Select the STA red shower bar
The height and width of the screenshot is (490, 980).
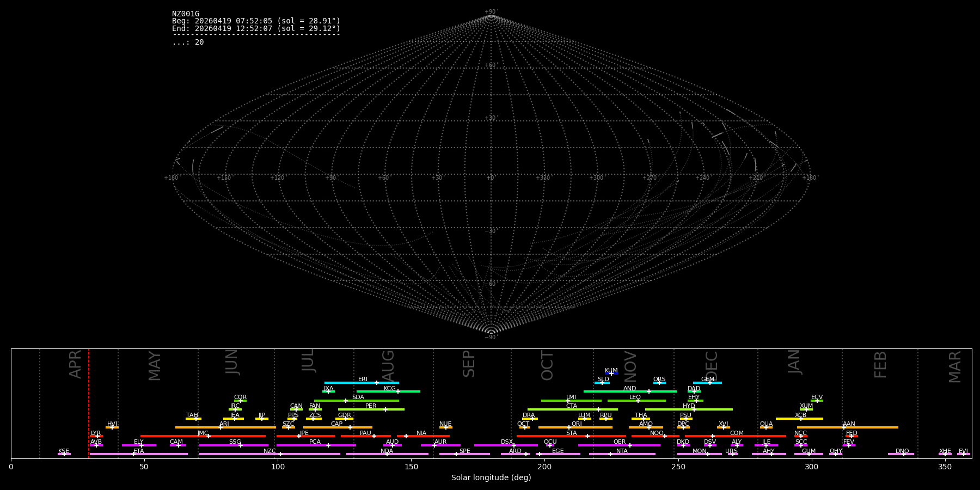(x=571, y=436)
